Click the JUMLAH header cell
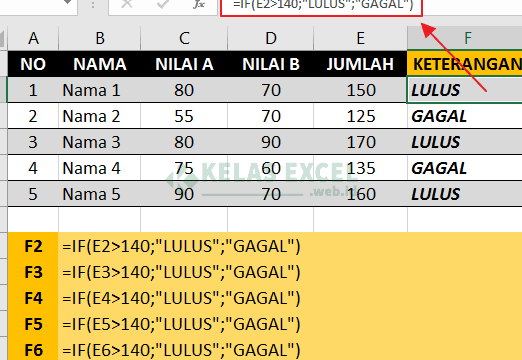 (360, 64)
